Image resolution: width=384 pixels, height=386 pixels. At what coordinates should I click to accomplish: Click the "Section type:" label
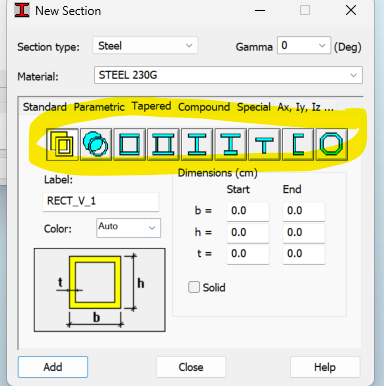coord(49,47)
